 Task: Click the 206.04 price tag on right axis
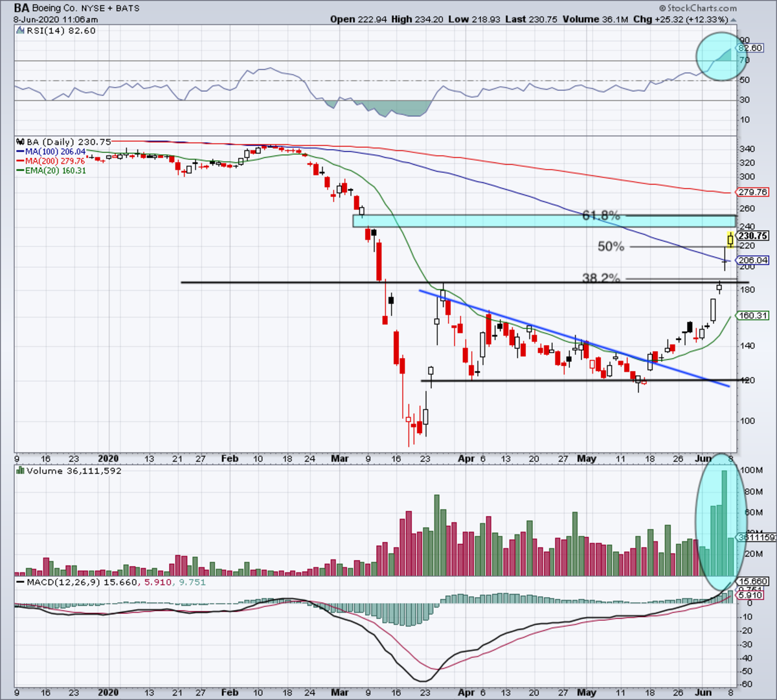(x=753, y=260)
